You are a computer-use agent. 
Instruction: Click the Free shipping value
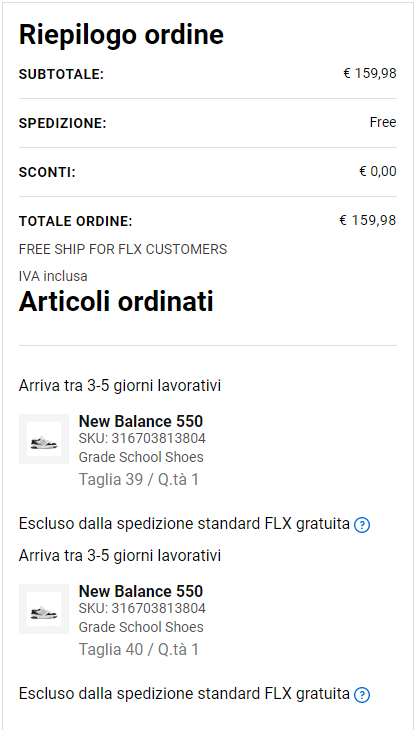pyautogui.click(x=383, y=122)
